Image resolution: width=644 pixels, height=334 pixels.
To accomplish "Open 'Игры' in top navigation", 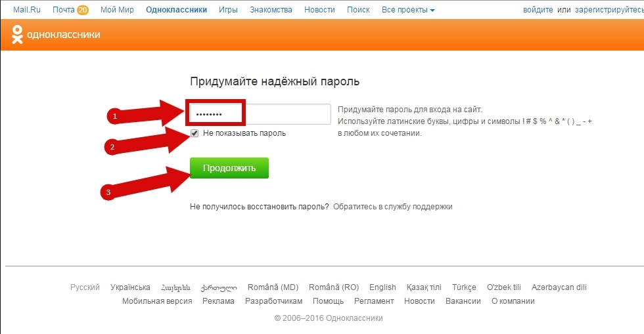I will point(228,10).
